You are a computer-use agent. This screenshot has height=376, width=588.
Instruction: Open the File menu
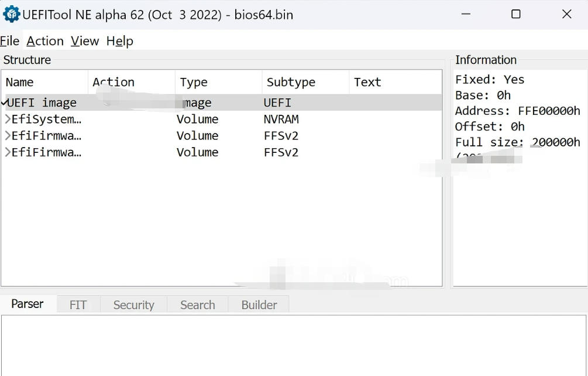point(9,41)
